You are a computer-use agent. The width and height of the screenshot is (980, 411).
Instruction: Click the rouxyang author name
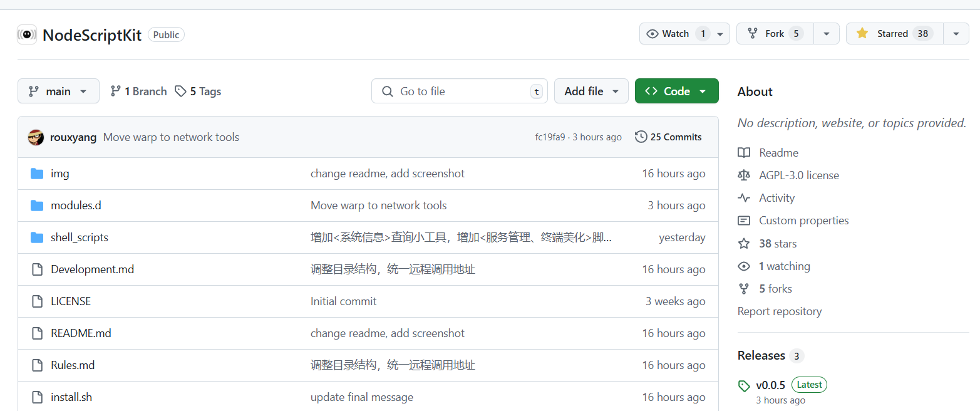click(x=73, y=137)
